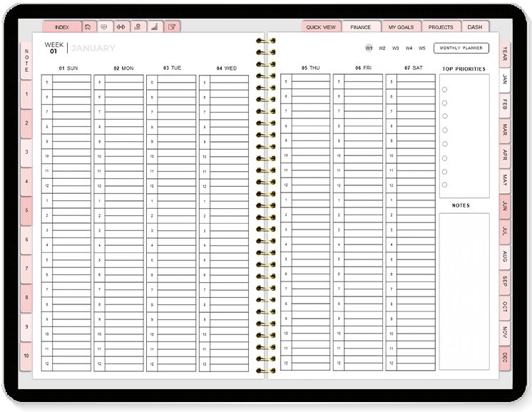Open the home icon tab
The height and width of the screenshot is (412, 532).
coord(88,27)
